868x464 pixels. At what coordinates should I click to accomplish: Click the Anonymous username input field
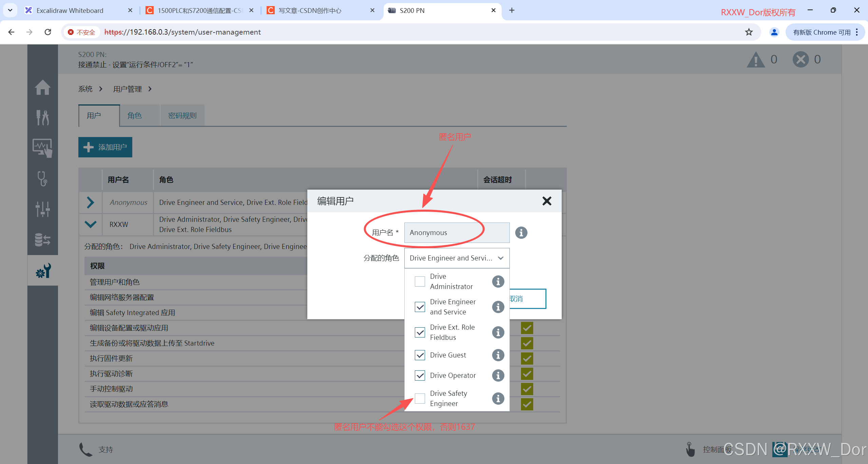pyautogui.click(x=457, y=233)
